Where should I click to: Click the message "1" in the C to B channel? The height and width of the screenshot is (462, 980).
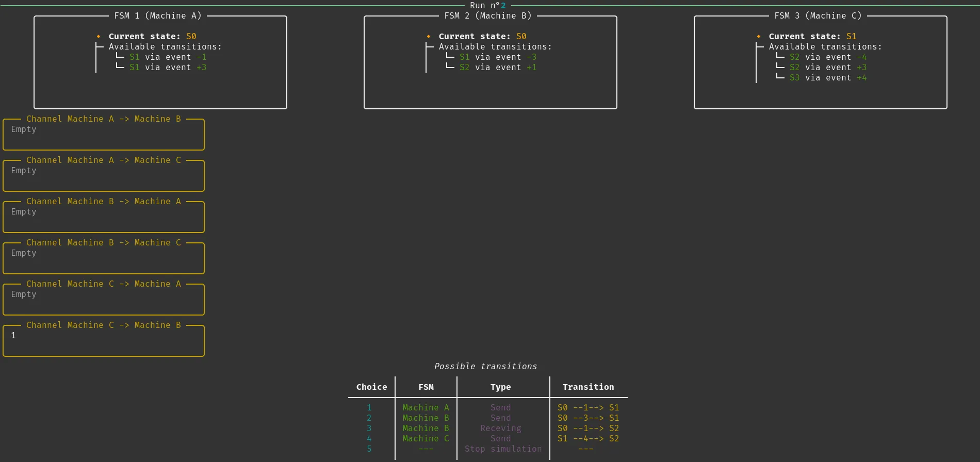13,336
